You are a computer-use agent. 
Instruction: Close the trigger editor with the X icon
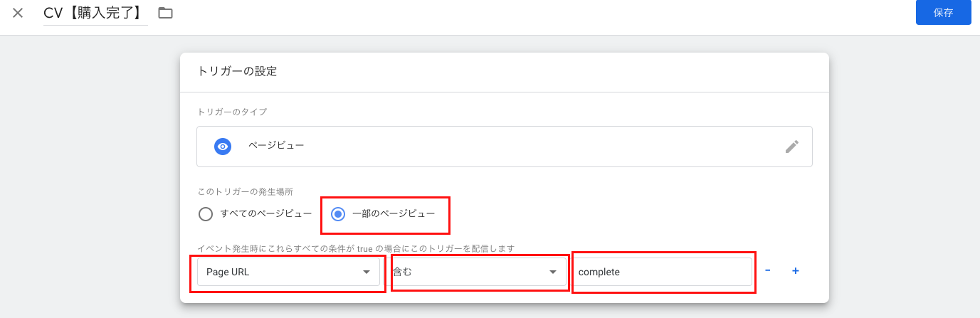click(18, 13)
